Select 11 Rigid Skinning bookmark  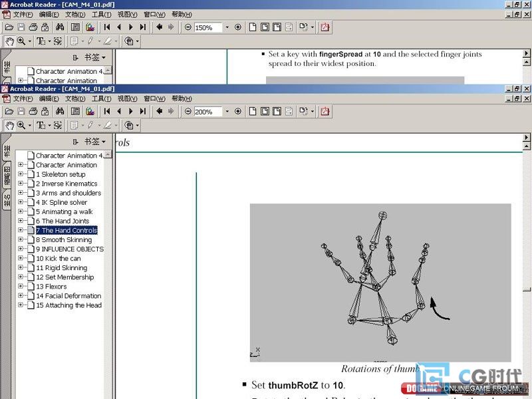pyautogui.click(x=62, y=268)
